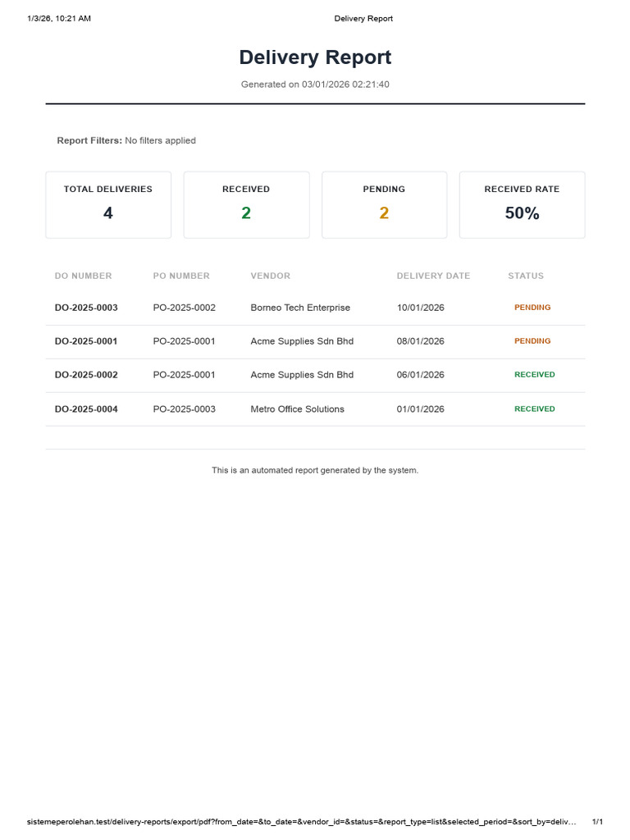Click Acme Supplies Sdn Bhd in DO-2025-0002 row
The width and height of the screenshot is (630, 840).
pyautogui.click(x=302, y=375)
